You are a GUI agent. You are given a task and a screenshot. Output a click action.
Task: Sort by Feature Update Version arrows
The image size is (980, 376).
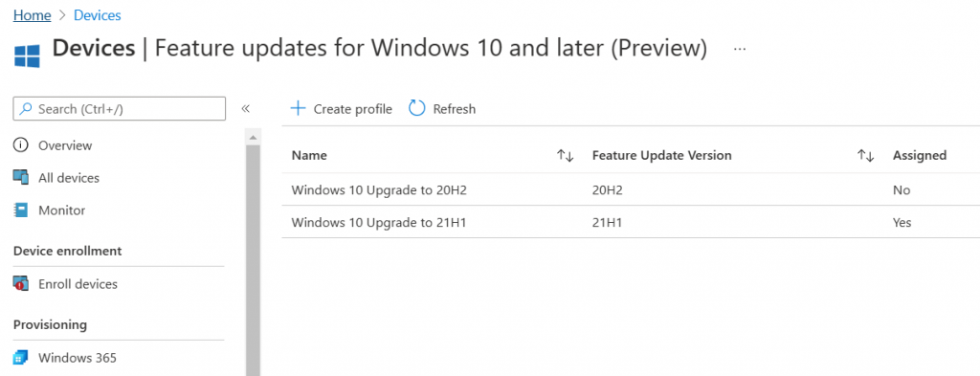[865, 156]
